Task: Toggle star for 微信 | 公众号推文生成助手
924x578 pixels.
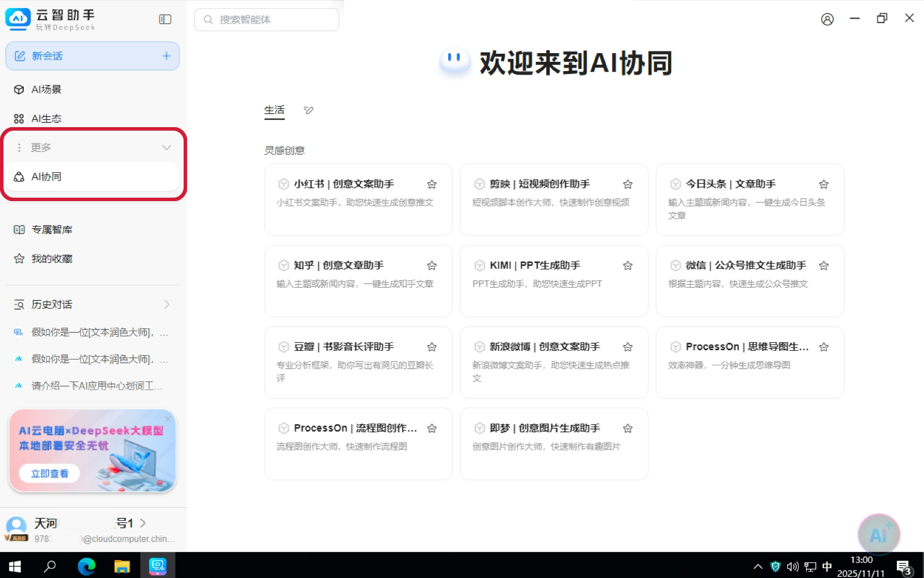Action: click(x=824, y=266)
